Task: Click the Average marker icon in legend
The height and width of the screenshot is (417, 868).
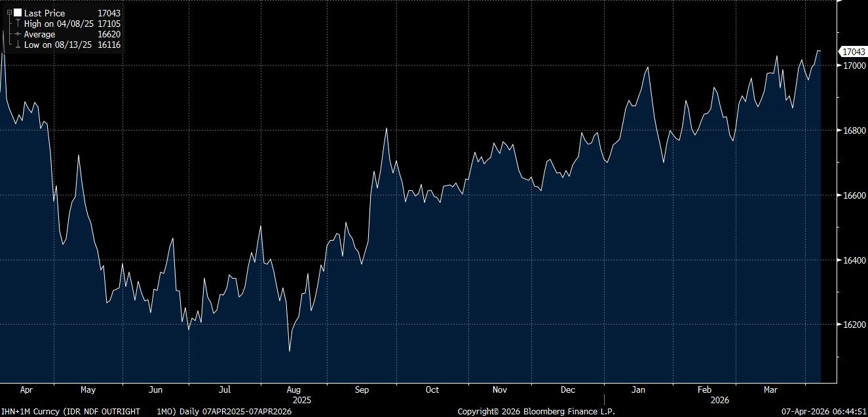Action: pyautogui.click(x=18, y=34)
